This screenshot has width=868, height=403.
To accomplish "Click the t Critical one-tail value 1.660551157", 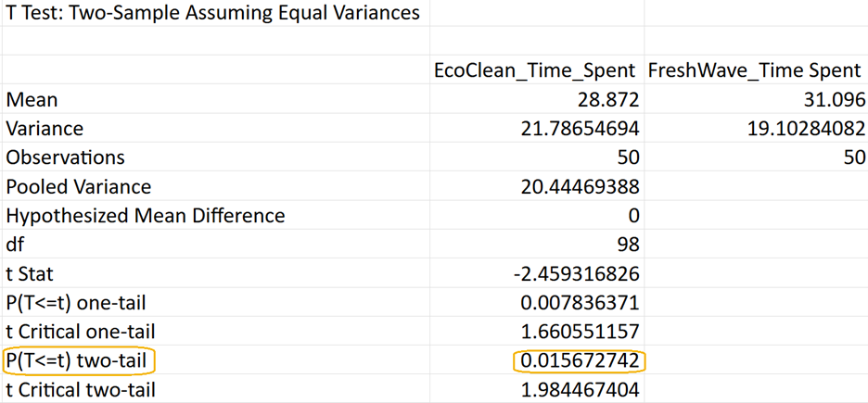I will pos(580,332).
